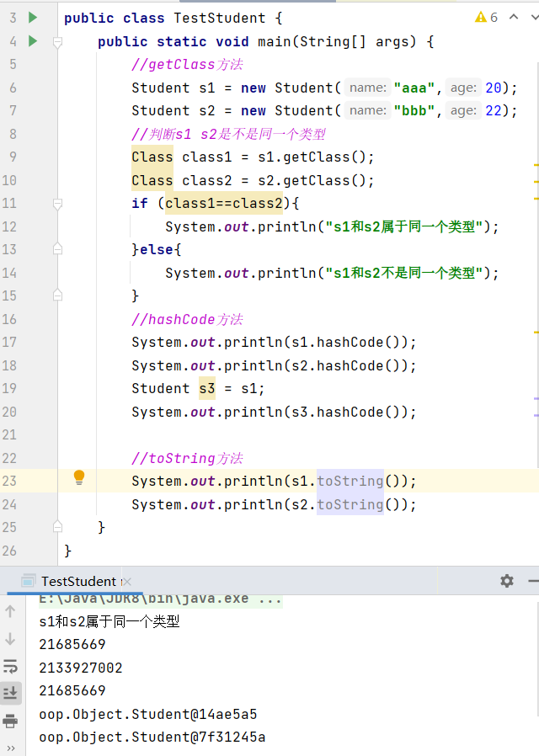The height and width of the screenshot is (756, 539).
Task: Click the age: inlay hint on line 7
Action: pos(463,111)
